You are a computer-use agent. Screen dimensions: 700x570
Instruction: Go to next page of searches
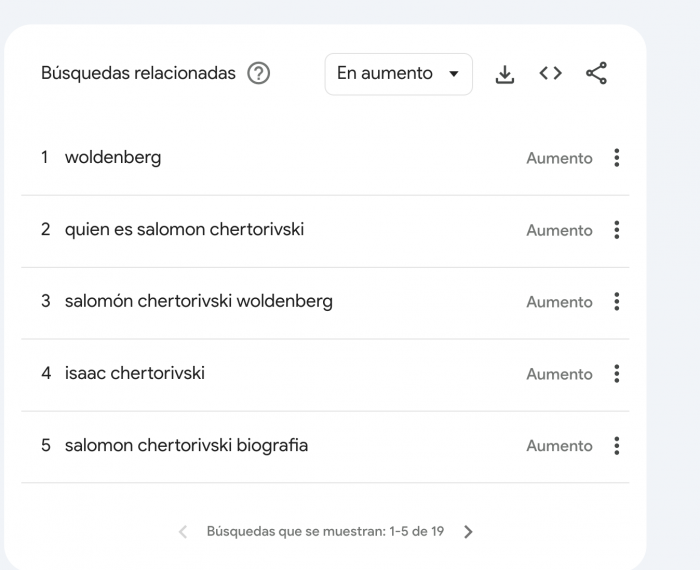[469, 531]
